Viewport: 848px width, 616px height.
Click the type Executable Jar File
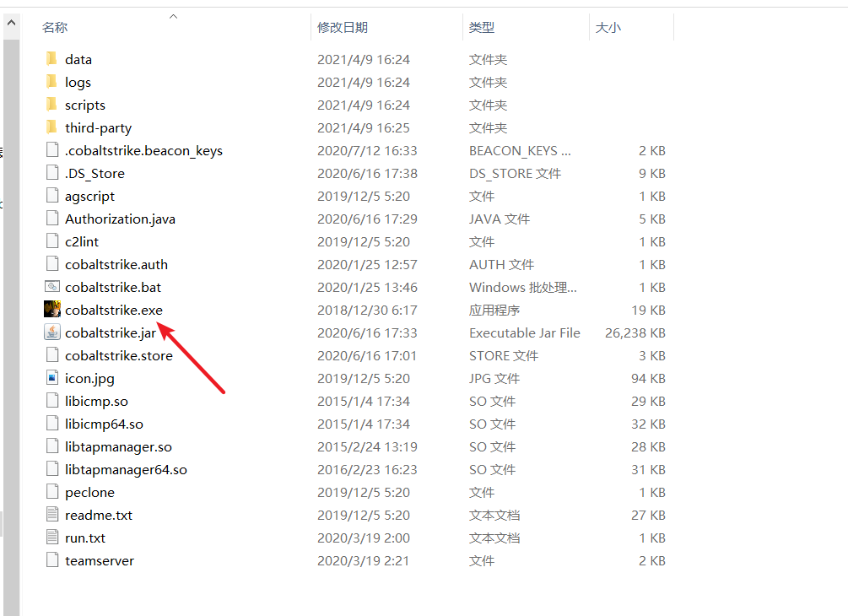click(x=525, y=332)
